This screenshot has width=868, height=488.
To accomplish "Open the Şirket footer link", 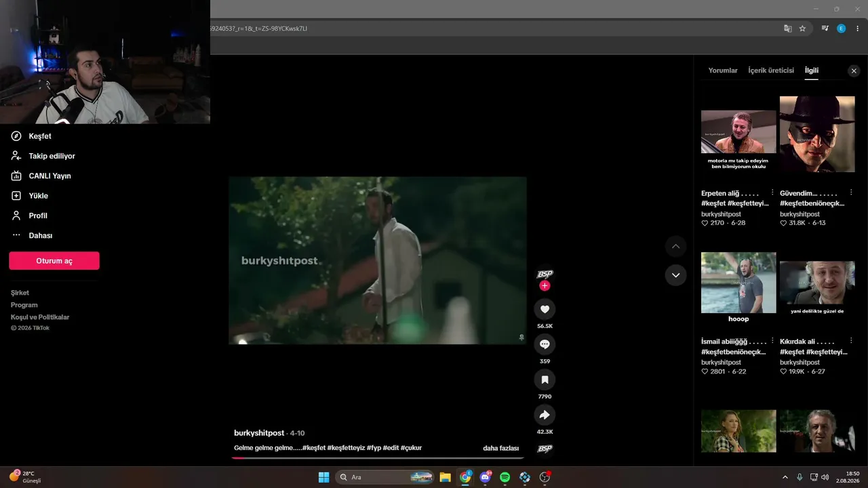I will coord(20,293).
